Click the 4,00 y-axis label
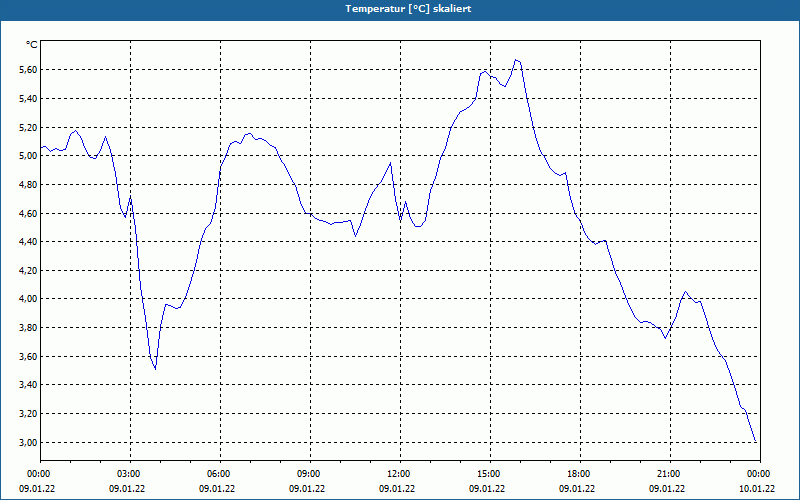 tap(28, 298)
